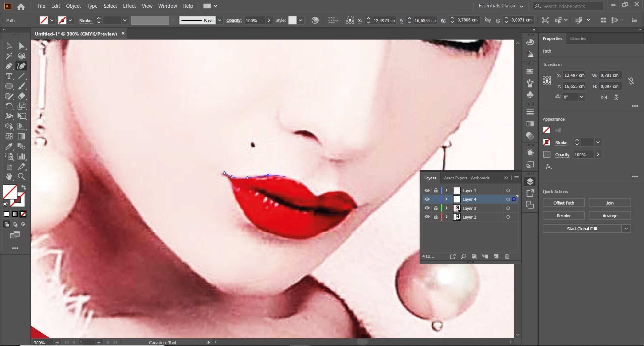Hide Layer 1 visibility eye
The height and width of the screenshot is (346, 644).
(x=427, y=190)
